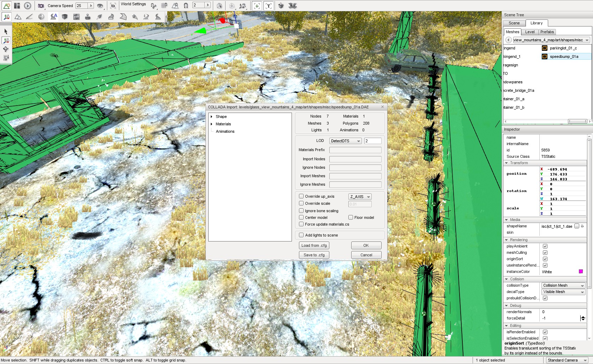
Task: Select the Forest Editor leaf icon
Action: pyautogui.click(x=100, y=17)
